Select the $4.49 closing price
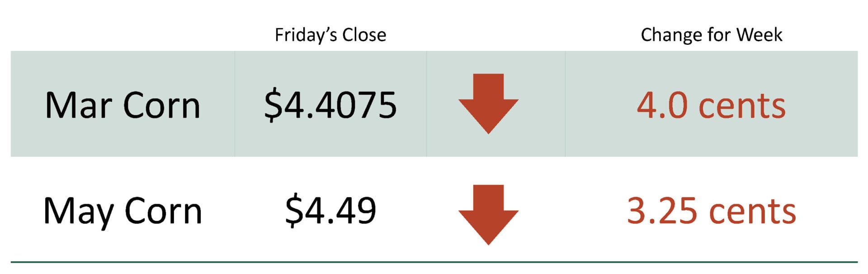 (x=330, y=211)
